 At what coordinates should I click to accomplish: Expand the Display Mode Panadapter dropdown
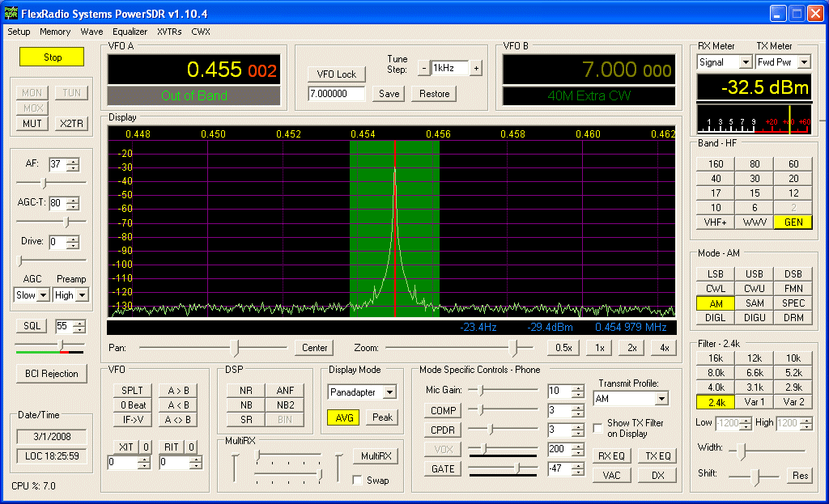[389, 392]
